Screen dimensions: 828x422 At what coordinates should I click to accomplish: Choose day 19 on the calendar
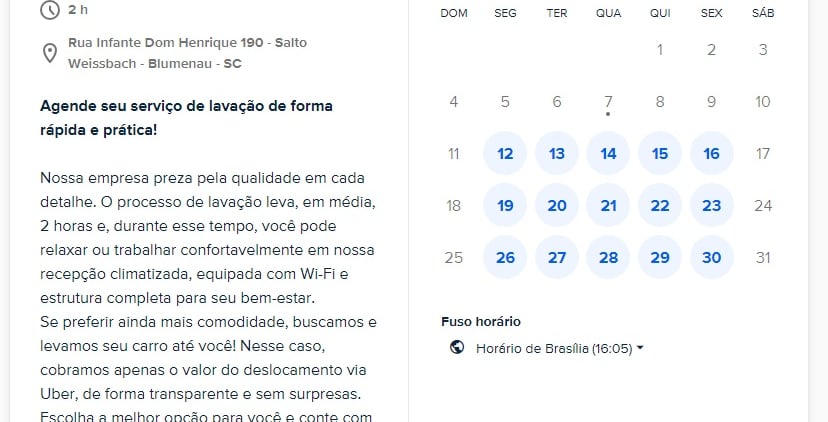click(x=505, y=205)
